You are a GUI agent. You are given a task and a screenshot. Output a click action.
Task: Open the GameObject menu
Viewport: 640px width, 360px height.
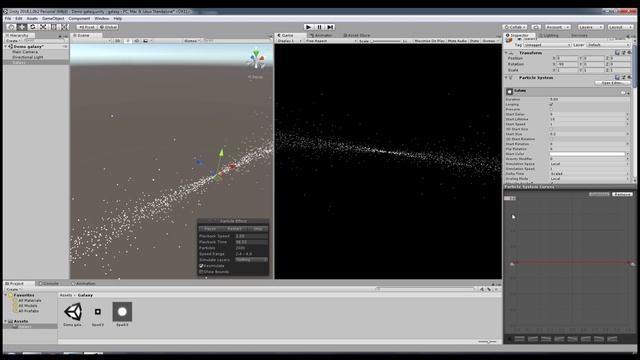pos(53,18)
